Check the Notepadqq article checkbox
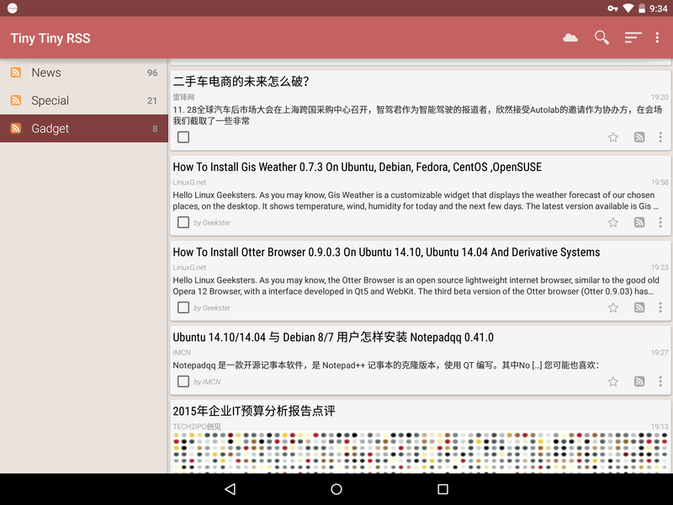 pos(183,381)
